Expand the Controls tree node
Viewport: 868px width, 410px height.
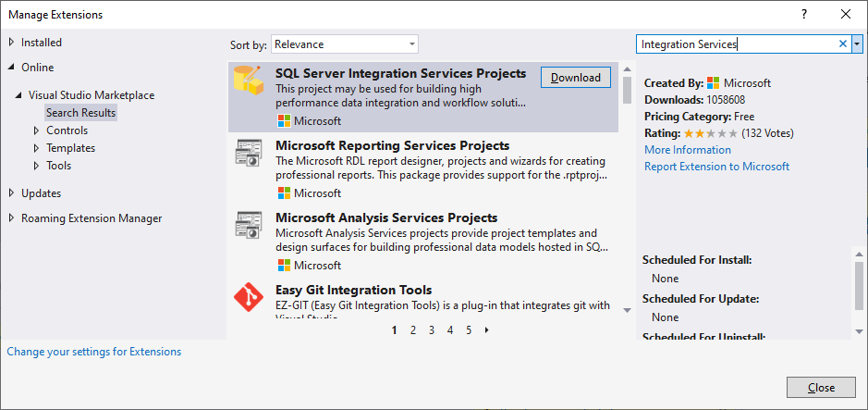point(35,130)
